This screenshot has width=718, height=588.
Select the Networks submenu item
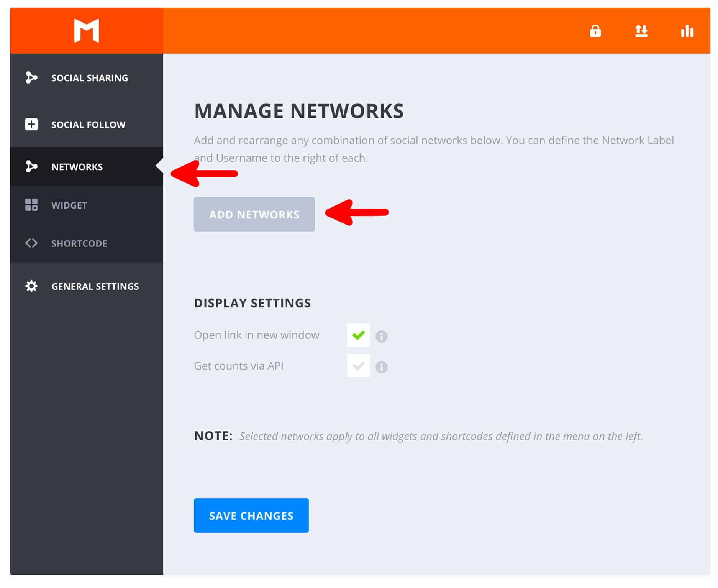(87, 167)
